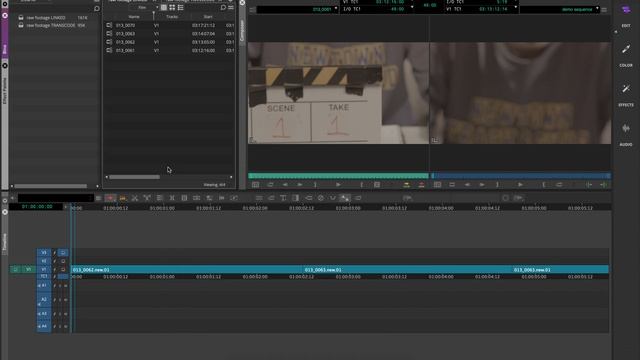The image size is (640, 360).
Task: Enable red Lift/Overwrite segment mode
Action: (x=110, y=198)
